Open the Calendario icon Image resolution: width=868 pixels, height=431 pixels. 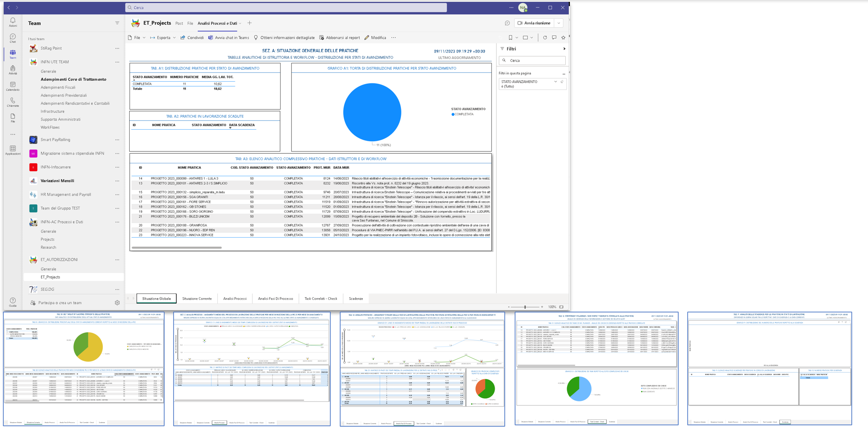coord(13,86)
